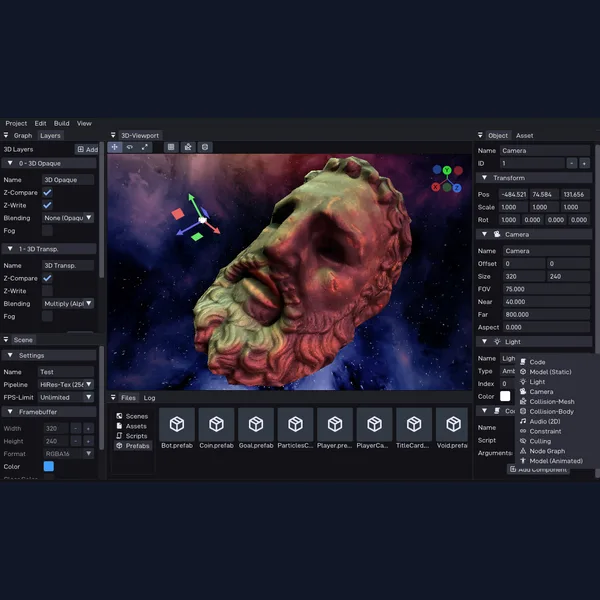The image size is (600, 600).
Task: Open the panel menu icon beside Scene tab
Action: click(x=6, y=339)
